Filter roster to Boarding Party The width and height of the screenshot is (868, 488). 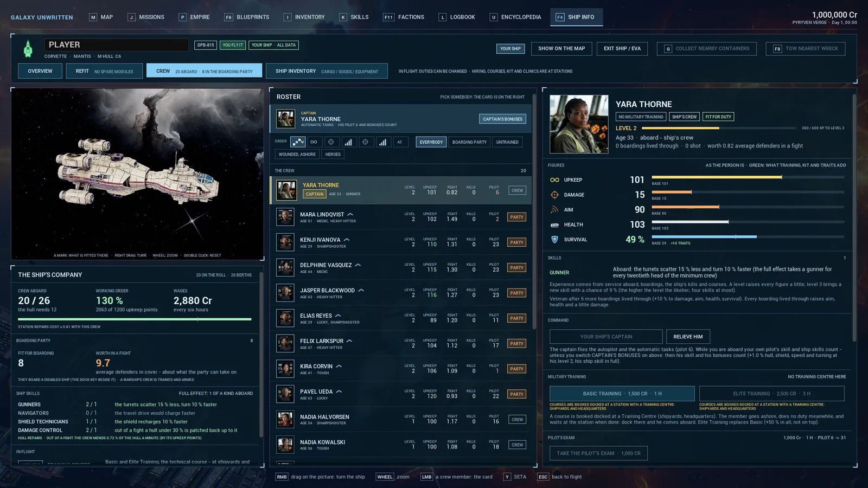coord(469,142)
